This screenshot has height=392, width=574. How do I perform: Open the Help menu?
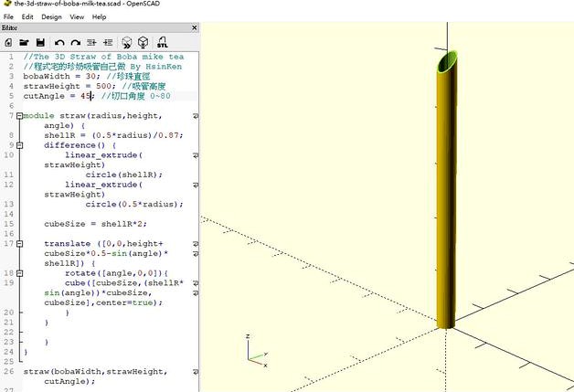tap(99, 16)
